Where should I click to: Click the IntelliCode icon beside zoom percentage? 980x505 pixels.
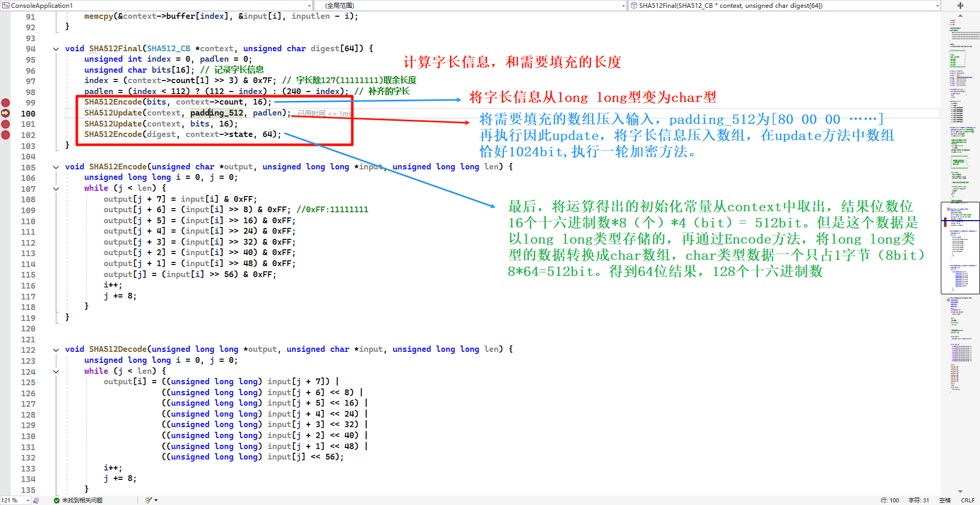(36, 500)
